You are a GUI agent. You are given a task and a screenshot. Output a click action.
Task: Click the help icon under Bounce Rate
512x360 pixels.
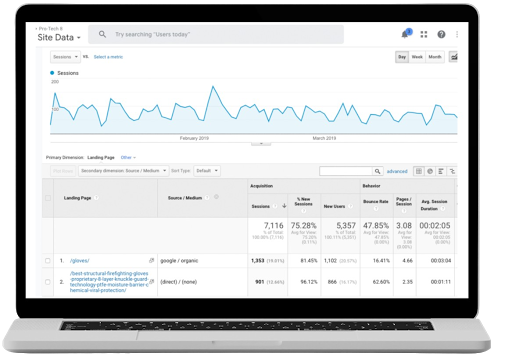point(376,209)
